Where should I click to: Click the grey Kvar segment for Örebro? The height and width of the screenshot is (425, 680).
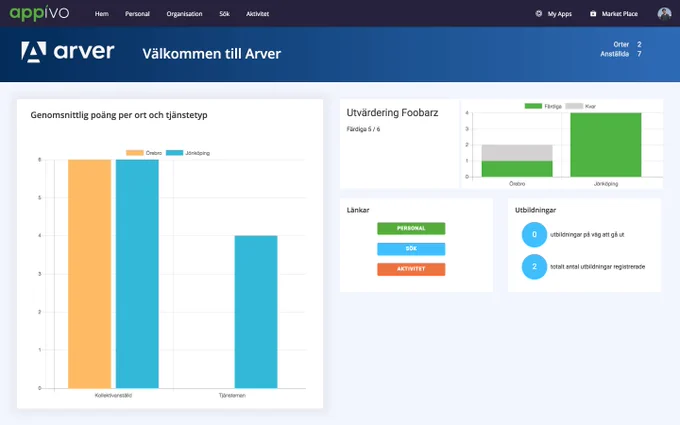[517, 153]
